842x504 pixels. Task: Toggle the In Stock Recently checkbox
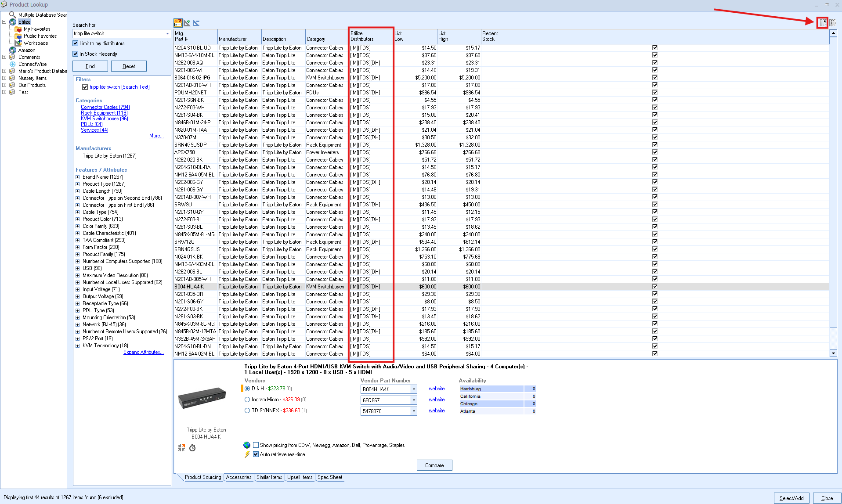(76, 54)
